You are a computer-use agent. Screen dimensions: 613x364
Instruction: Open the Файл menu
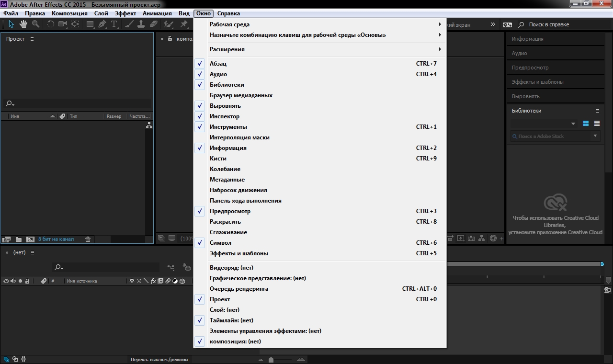click(x=11, y=13)
